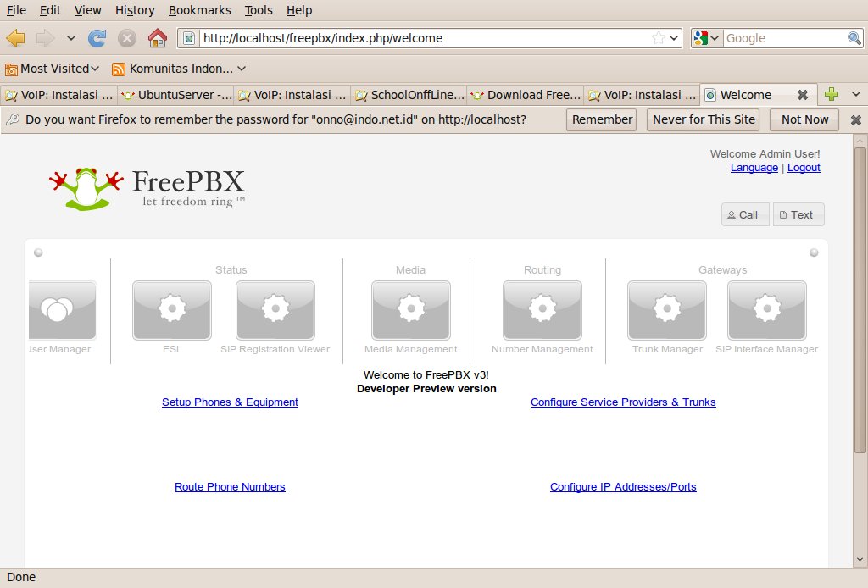Open Trunk Manager gateway icon
Screen dimensions: 868x588
pyautogui.click(x=667, y=310)
